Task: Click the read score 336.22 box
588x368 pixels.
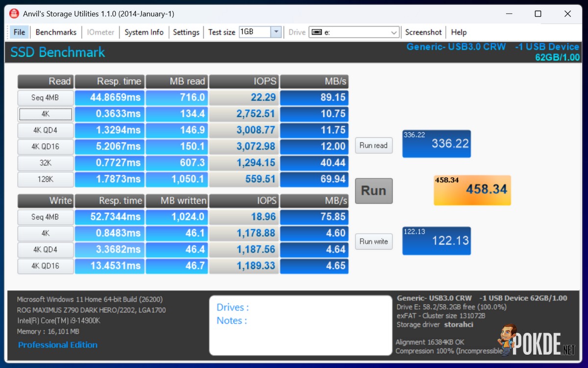Action: (437, 144)
